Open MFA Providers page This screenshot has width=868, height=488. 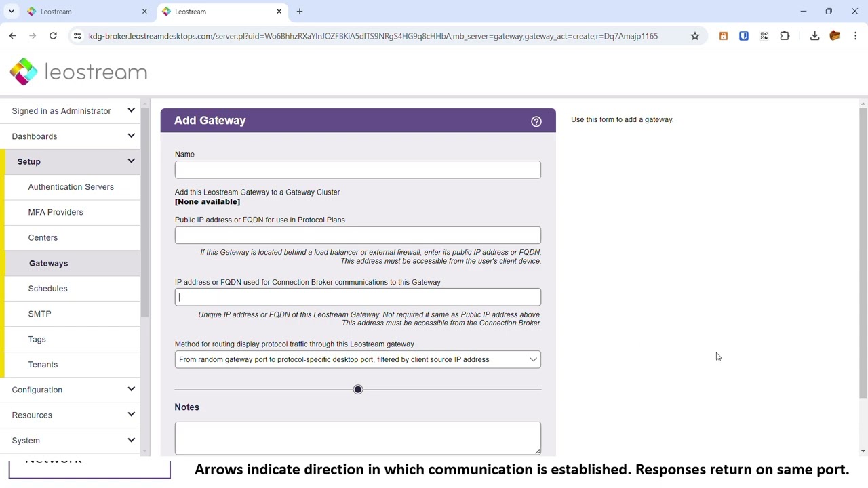(56, 212)
